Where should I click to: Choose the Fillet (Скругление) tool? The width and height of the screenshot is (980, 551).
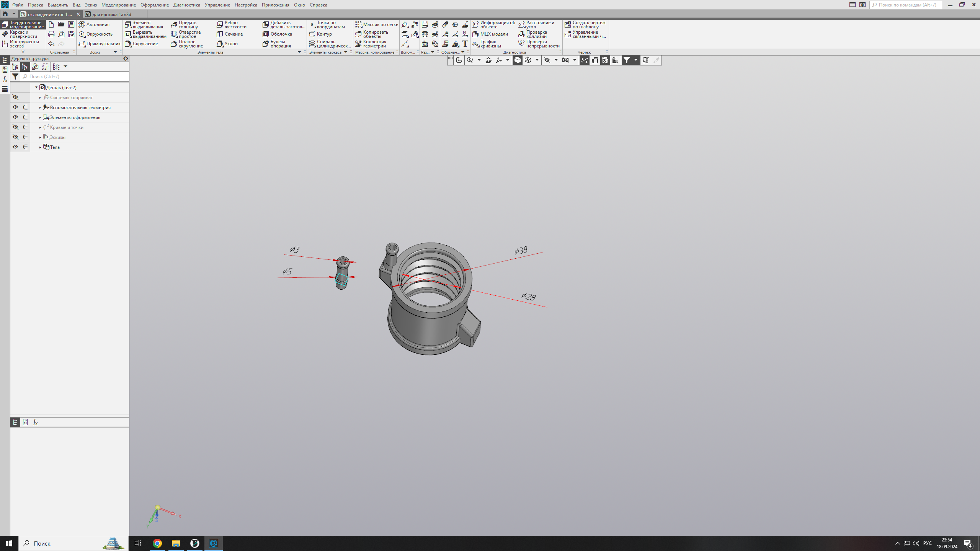[142, 44]
